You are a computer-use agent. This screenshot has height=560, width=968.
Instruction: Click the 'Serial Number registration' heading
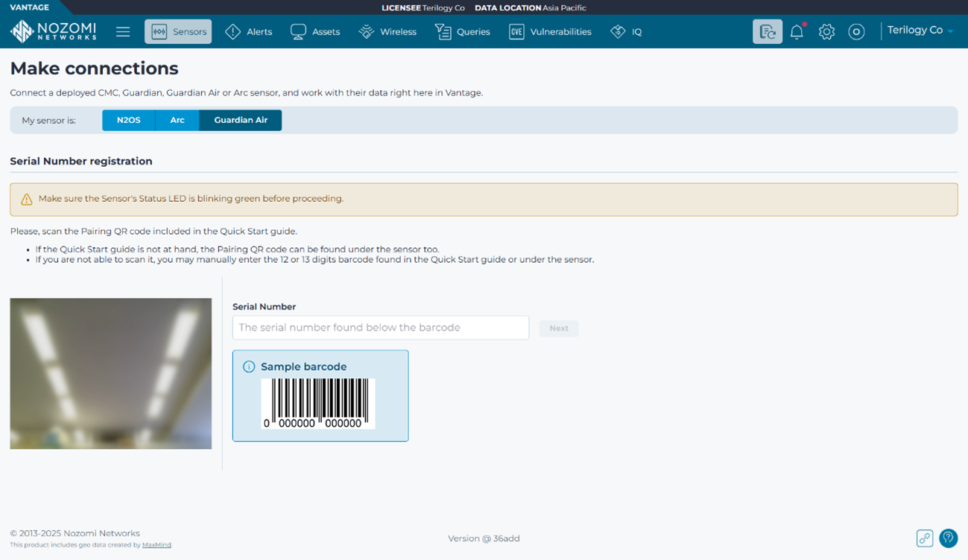coord(81,161)
